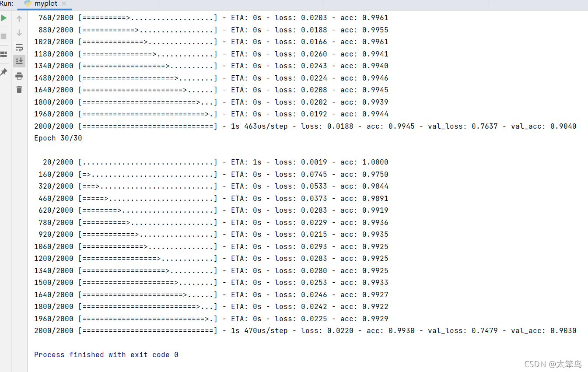The image size is (588, 372).
Task: Click the 1640/2000 line with loss 0.0246
Action: pos(211,295)
